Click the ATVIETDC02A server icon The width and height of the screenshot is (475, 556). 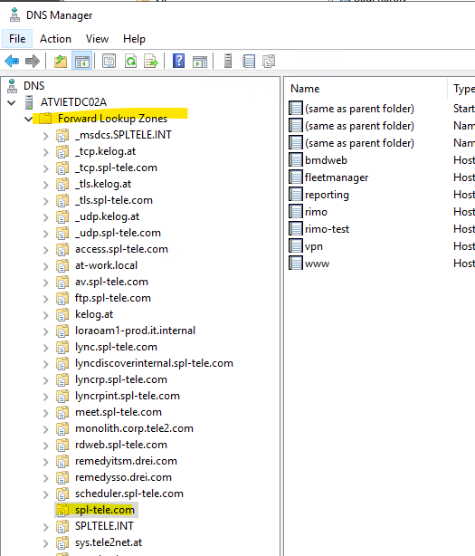click(29, 102)
